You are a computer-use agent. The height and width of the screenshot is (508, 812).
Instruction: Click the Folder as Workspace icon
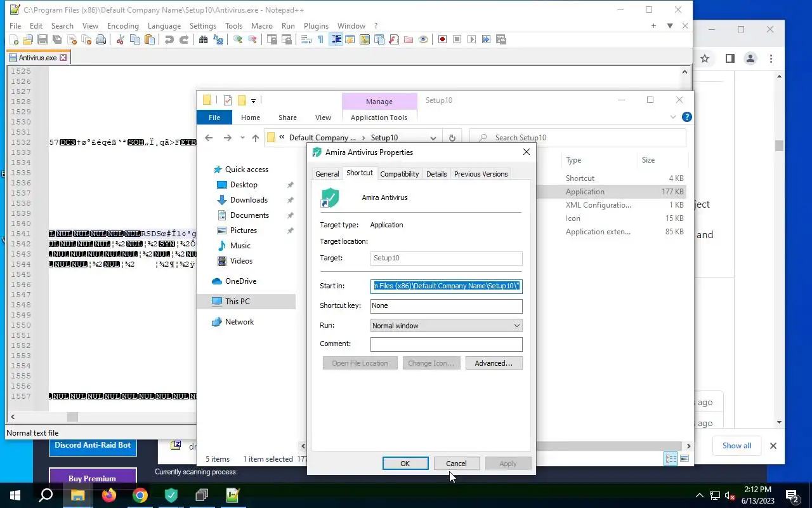[x=408, y=39]
